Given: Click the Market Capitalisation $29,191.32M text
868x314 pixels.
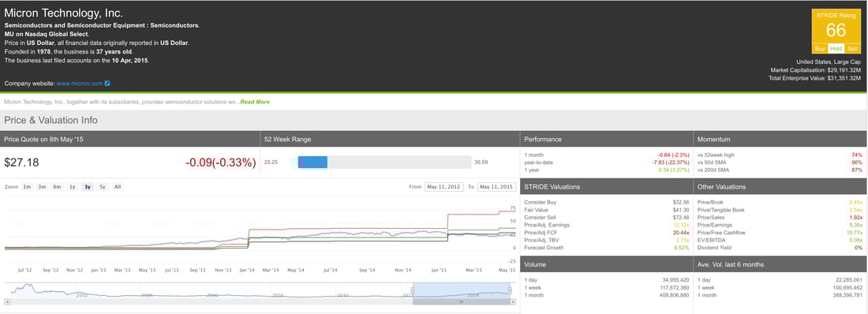Looking at the screenshot, I should click(x=815, y=70).
